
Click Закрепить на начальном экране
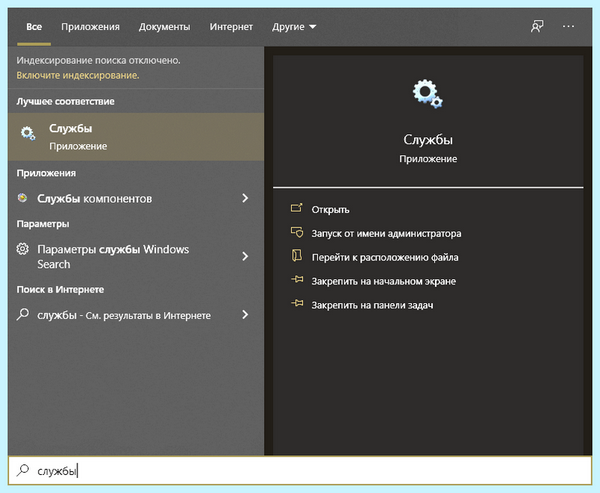point(383,281)
